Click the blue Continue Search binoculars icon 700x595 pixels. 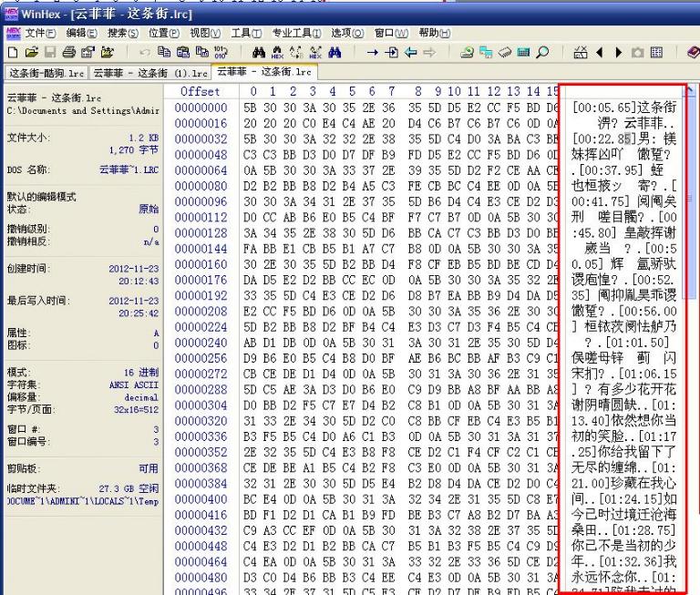pos(335,53)
